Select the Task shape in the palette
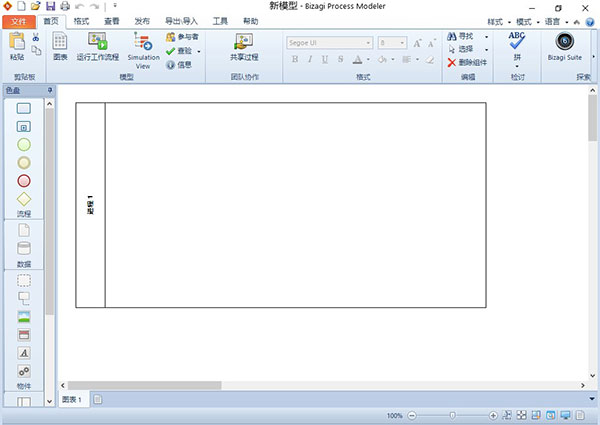600x425 pixels. point(24,108)
